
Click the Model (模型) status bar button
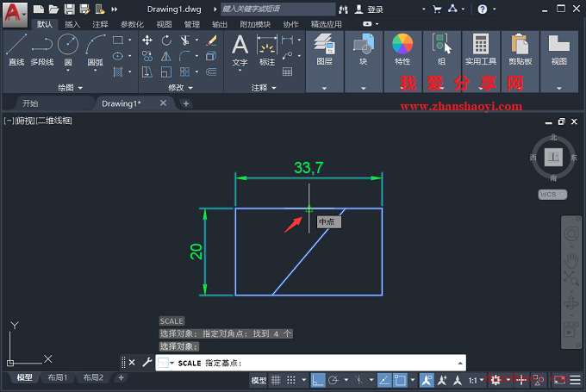(x=259, y=381)
